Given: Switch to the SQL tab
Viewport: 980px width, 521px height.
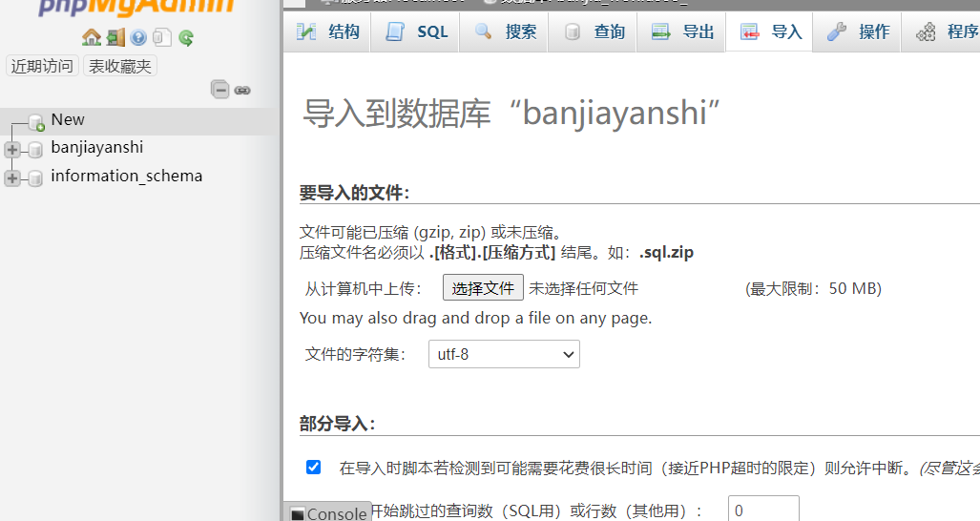Looking at the screenshot, I should click(x=416, y=31).
